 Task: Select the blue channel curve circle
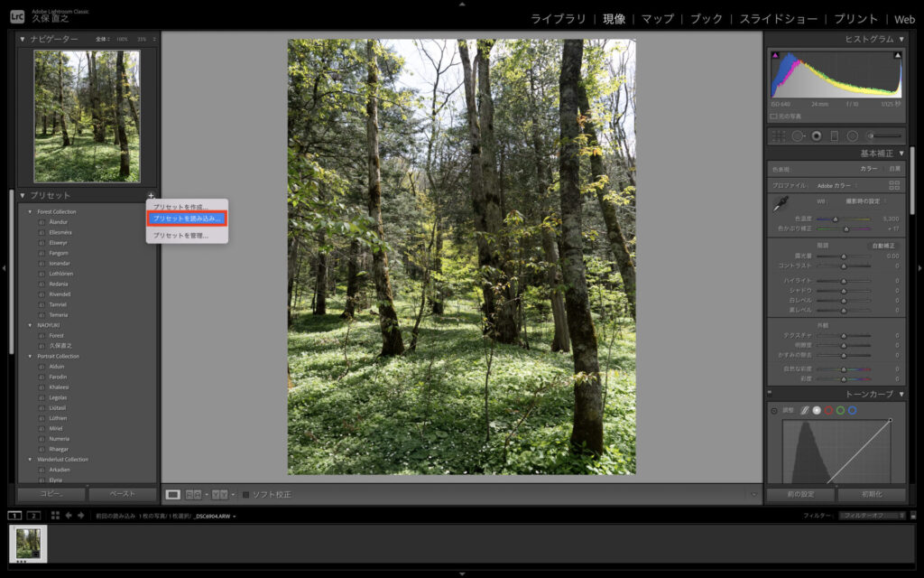point(852,411)
